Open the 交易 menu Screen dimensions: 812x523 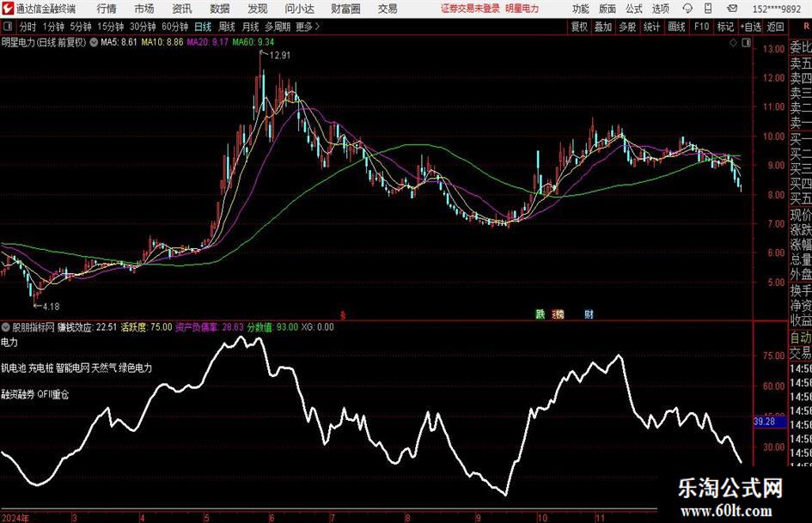click(388, 9)
